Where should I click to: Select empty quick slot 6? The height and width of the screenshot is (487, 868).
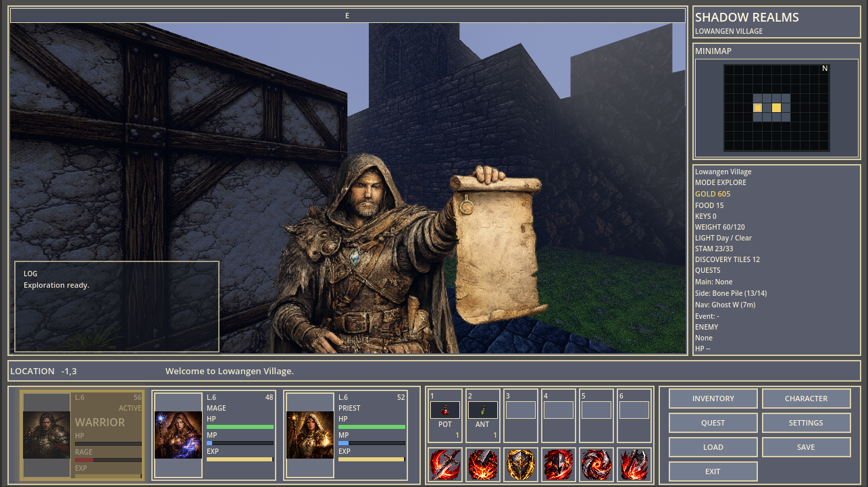[x=634, y=415]
